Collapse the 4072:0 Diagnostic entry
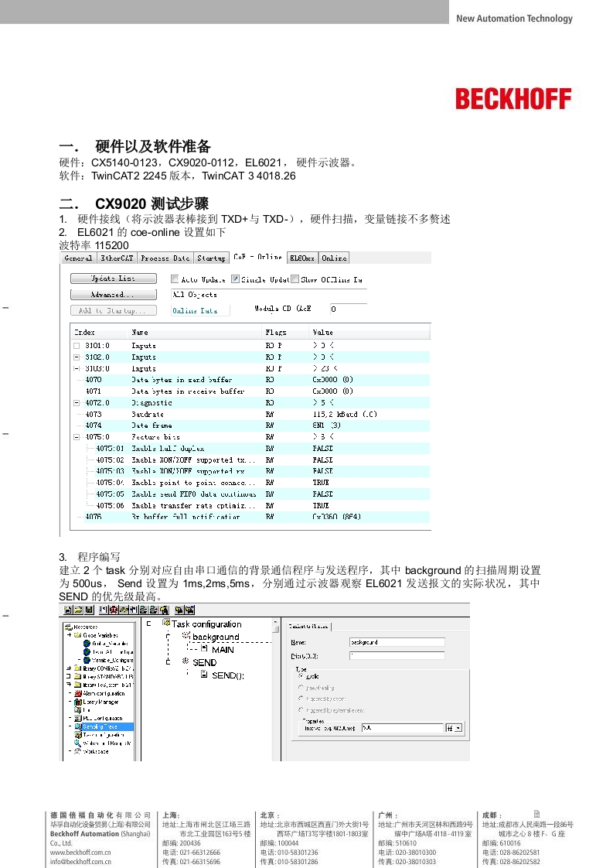This screenshot has width=613, height=868. 77,403
